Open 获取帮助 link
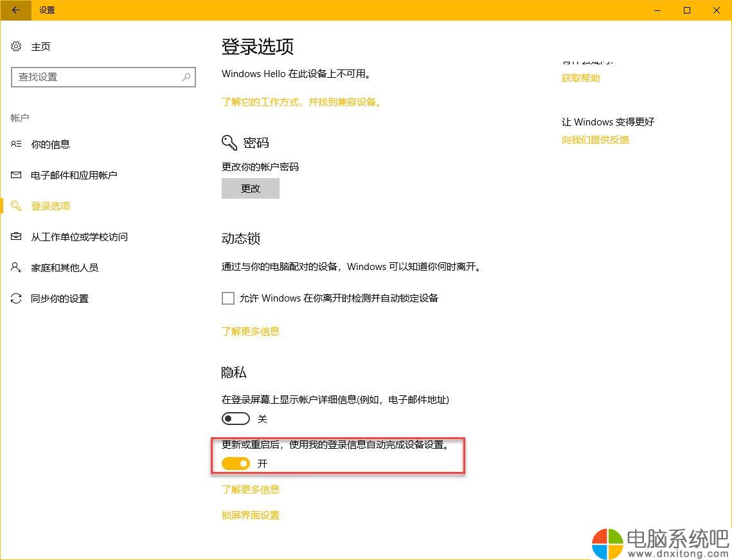The width and height of the screenshot is (732, 560). coord(580,78)
